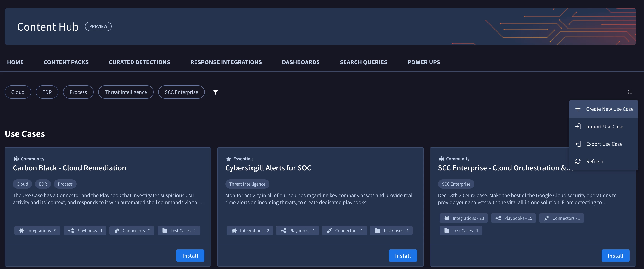Toggle the Cloud filter chip
The width and height of the screenshot is (644, 269).
(x=18, y=92)
